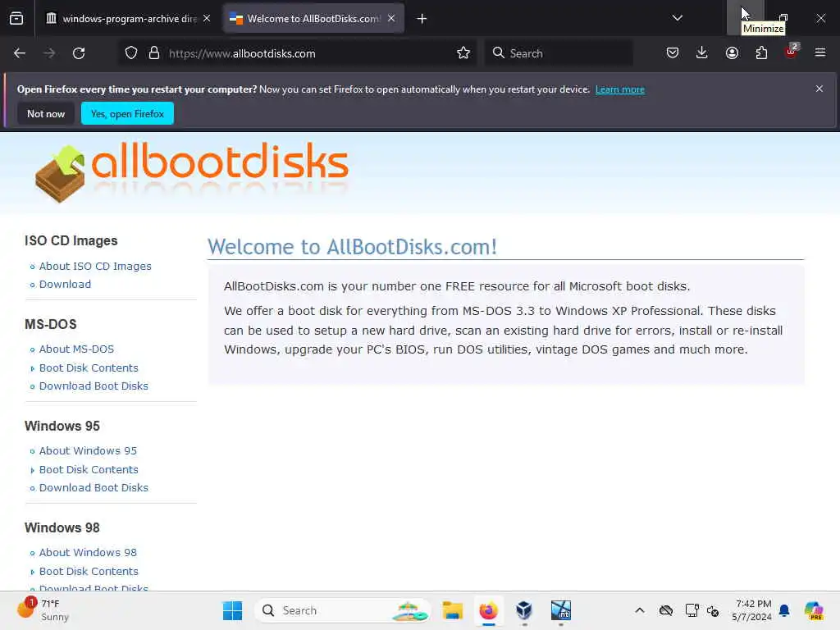
Task: Click the allbootdisks site logo
Action: click(x=192, y=172)
